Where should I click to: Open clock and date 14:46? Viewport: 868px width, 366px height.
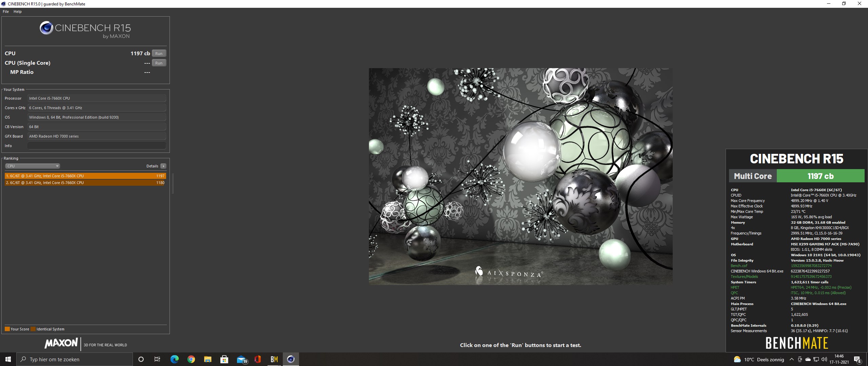click(839, 359)
